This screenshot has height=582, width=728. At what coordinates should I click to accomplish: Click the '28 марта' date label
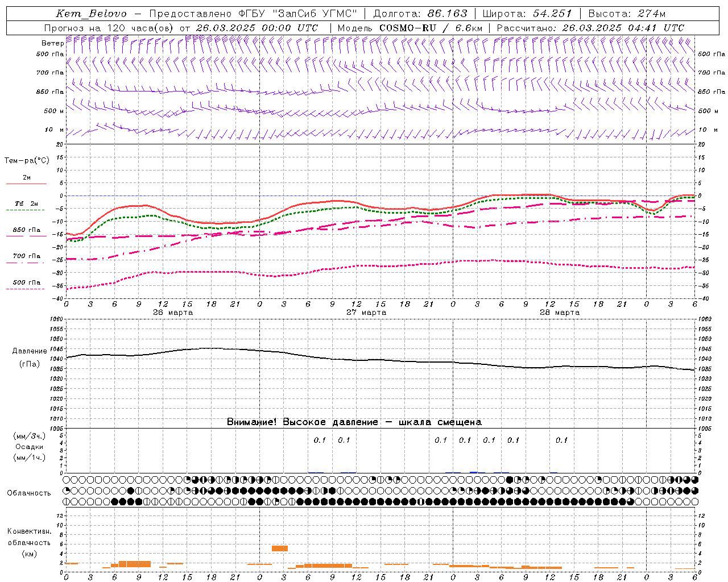click(560, 313)
